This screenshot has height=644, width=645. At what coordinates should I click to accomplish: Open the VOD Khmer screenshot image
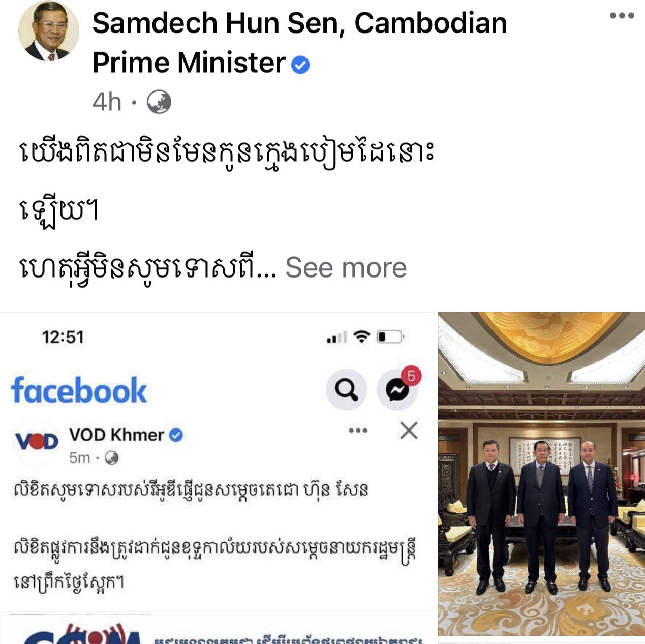(216, 478)
